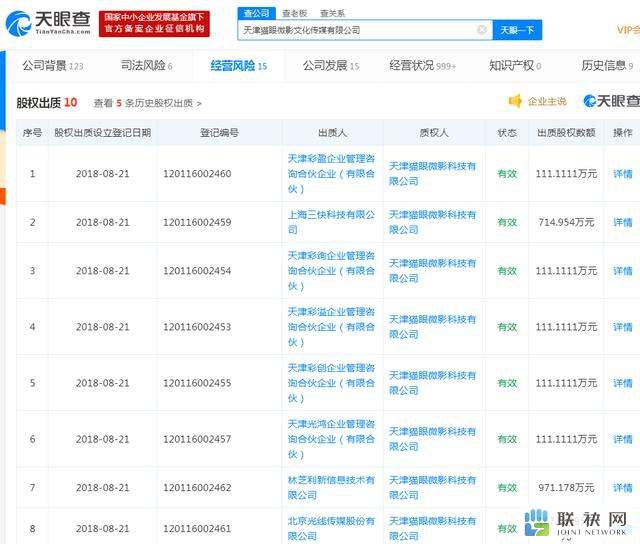This screenshot has width=640, height=544.
Task: Click the 股权出质设立登记日期 column header
Action: coord(102,133)
